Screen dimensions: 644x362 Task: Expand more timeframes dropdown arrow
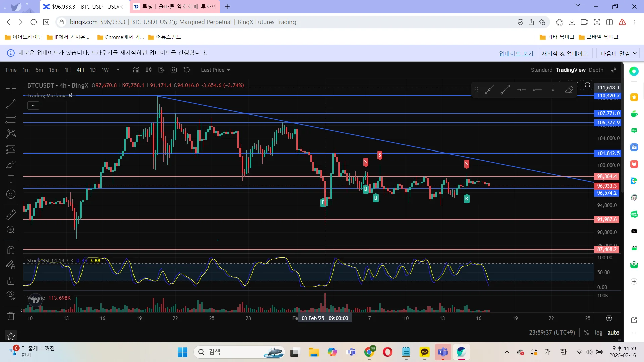pyautogui.click(x=118, y=70)
